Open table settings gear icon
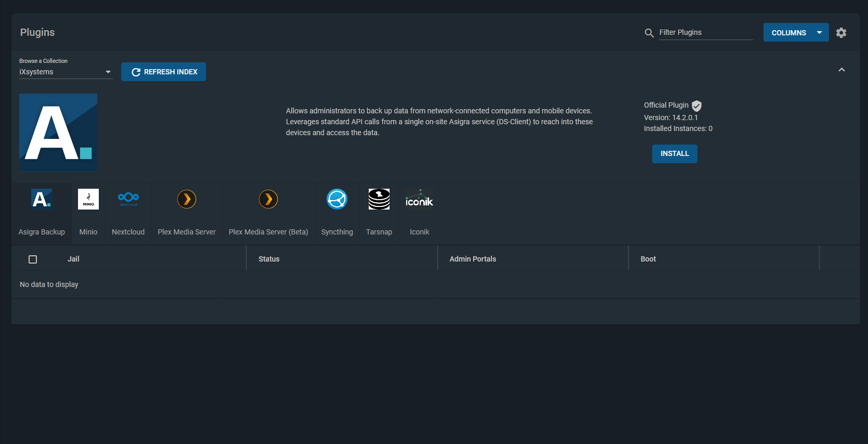 841,33
